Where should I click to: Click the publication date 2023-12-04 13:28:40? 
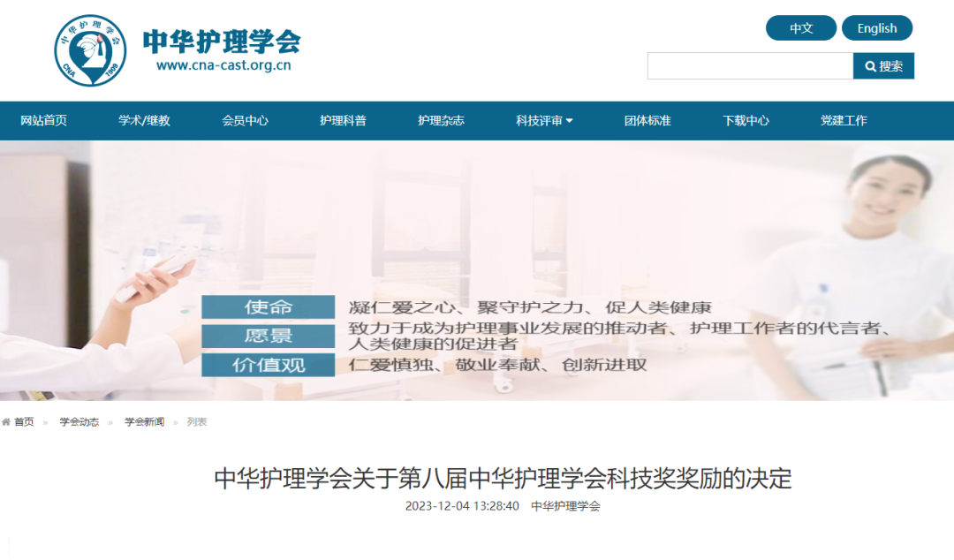point(462,506)
